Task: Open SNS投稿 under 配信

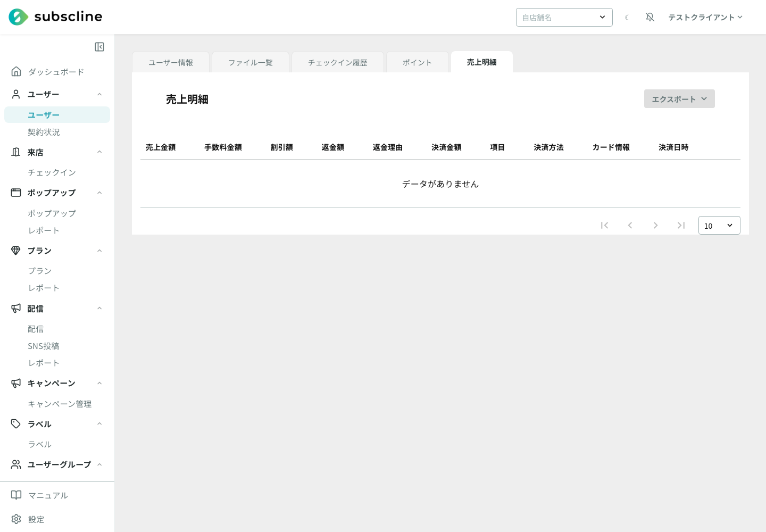Action: (44, 346)
